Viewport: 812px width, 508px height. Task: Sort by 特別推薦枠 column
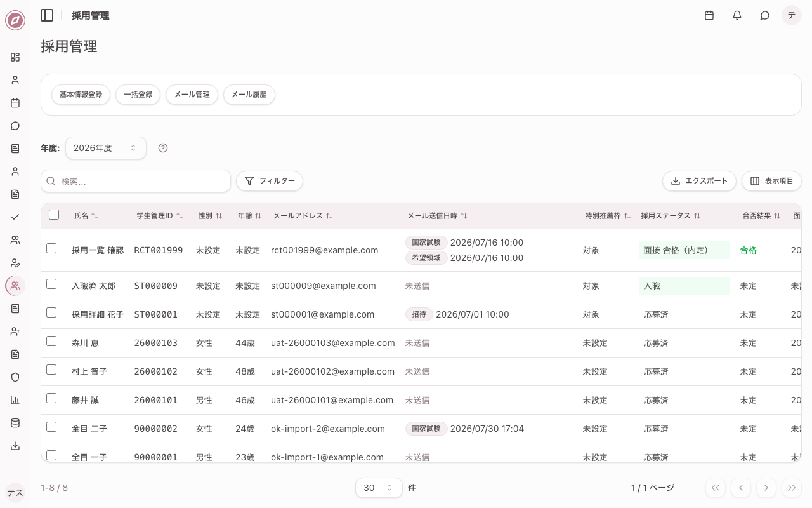pyautogui.click(x=608, y=216)
